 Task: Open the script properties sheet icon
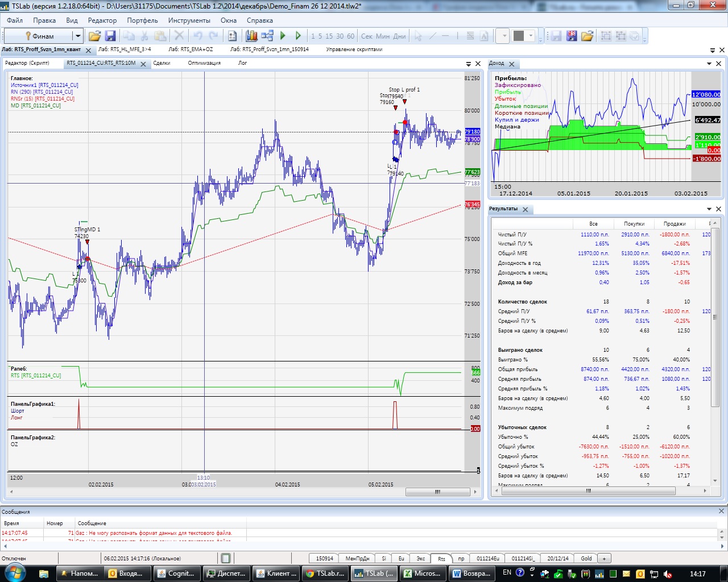pos(233,36)
